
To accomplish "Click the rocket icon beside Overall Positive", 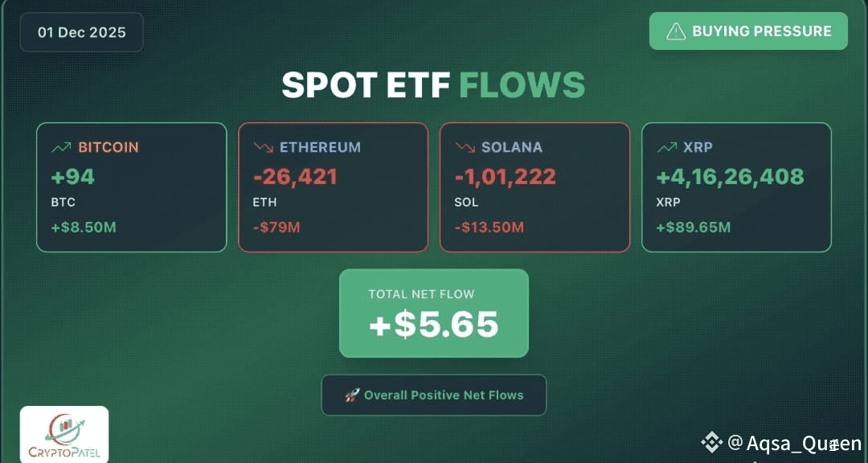I will tap(351, 395).
